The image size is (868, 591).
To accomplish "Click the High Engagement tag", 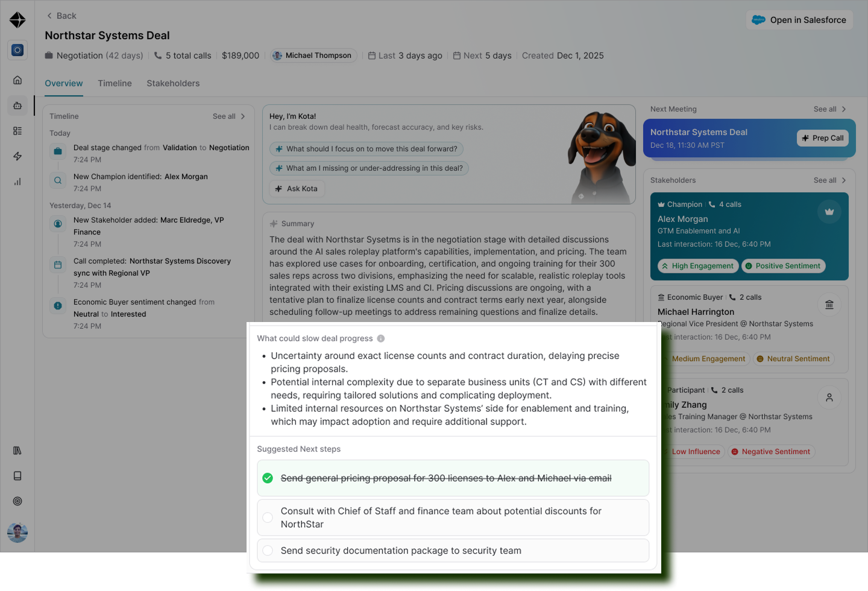I will click(698, 266).
